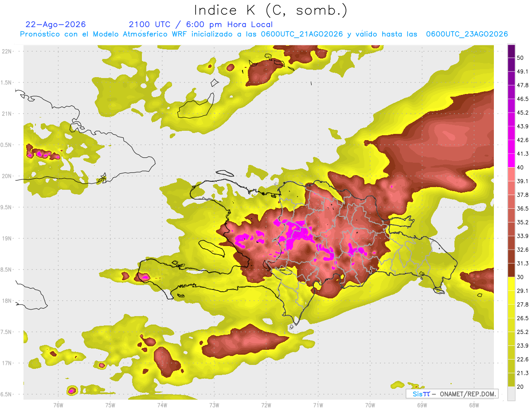Click the "32.6" color scale value
This screenshot has height=411, width=532.
(523, 250)
